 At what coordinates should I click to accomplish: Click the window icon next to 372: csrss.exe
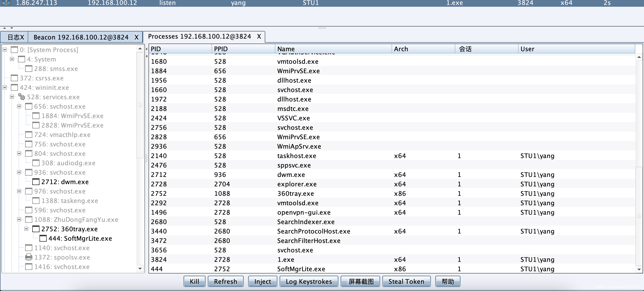(15, 78)
